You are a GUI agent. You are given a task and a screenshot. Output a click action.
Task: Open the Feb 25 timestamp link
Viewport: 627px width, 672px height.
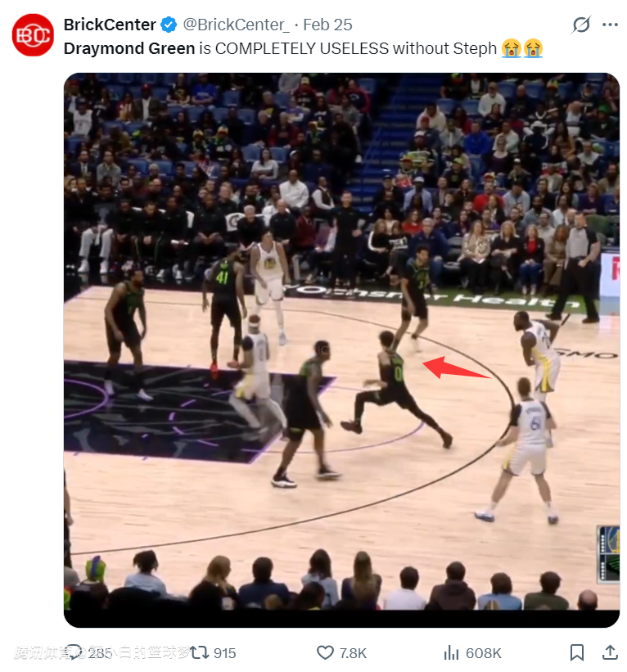tap(328, 25)
